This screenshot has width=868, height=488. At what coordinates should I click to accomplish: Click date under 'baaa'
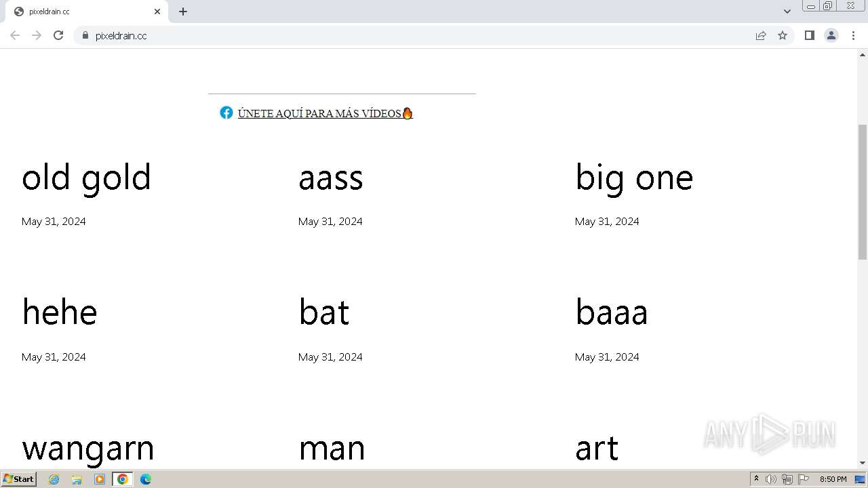(x=607, y=357)
